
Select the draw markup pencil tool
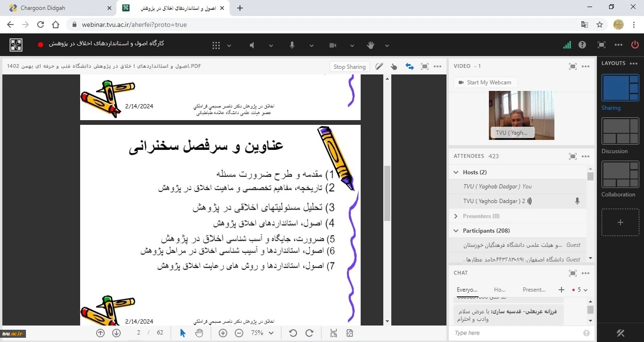coord(379,66)
